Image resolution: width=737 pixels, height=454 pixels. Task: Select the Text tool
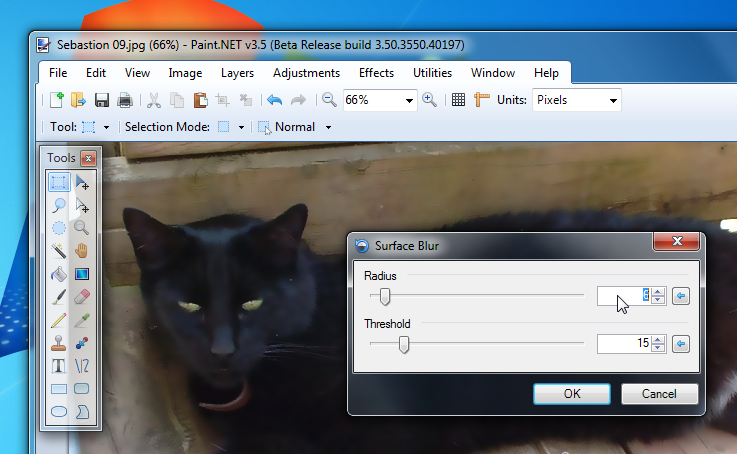(59, 366)
